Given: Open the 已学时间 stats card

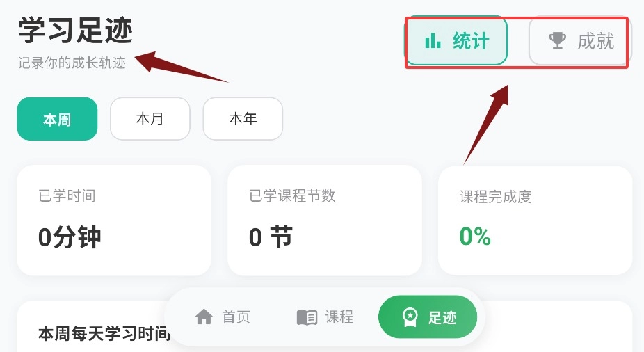Looking at the screenshot, I should tap(114, 220).
